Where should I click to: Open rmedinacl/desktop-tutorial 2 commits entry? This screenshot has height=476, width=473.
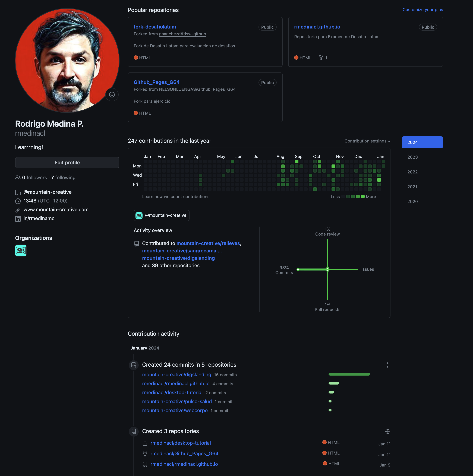coord(172,392)
